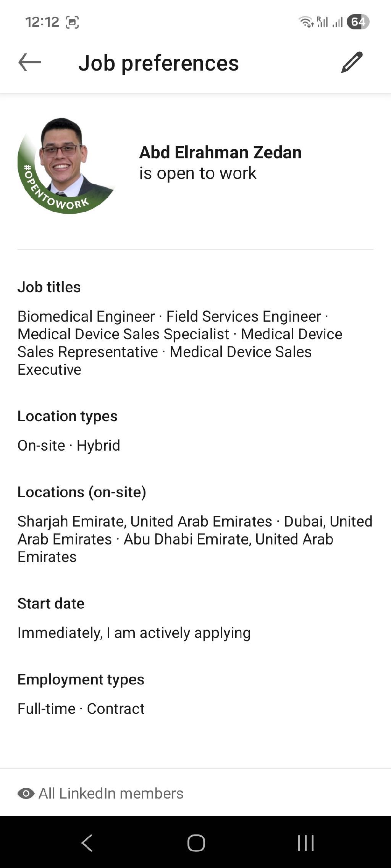The width and height of the screenshot is (391, 868).
Task: Tap the All LinkedIn members visibility label
Action: click(x=111, y=794)
